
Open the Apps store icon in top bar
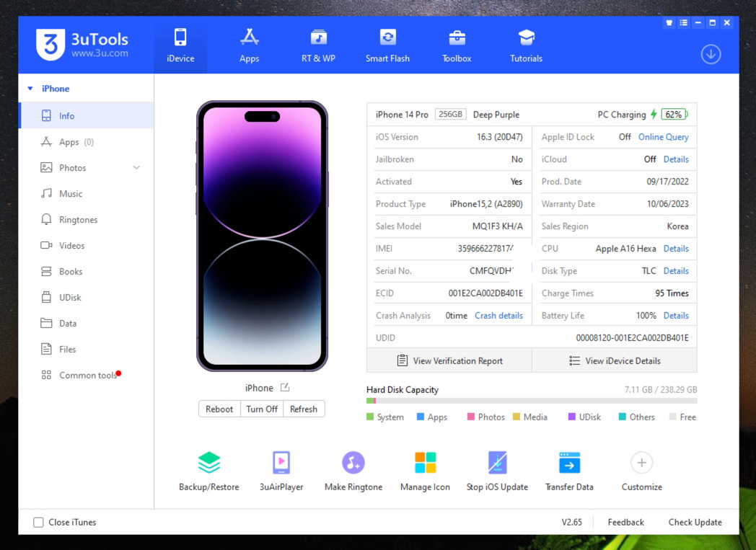click(x=250, y=37)
